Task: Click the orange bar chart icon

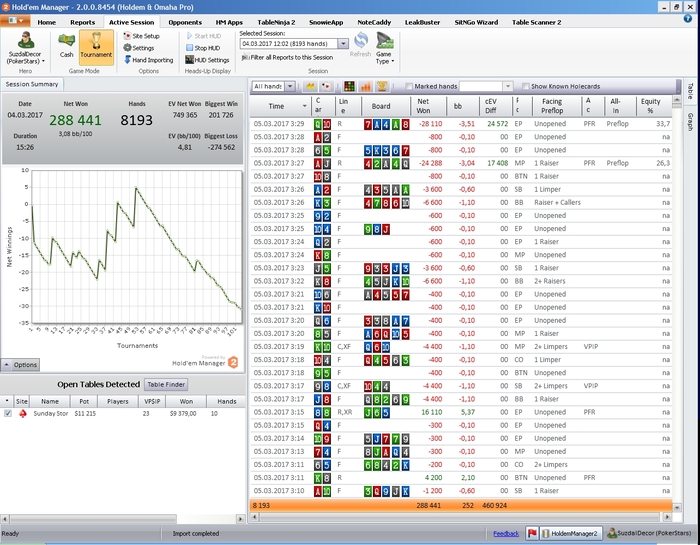Action: point(366,86)
